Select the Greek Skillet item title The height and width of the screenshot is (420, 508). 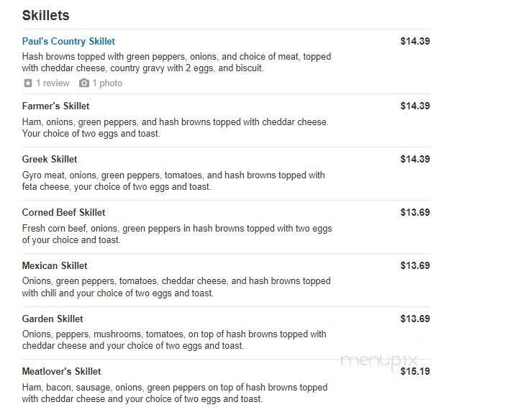[x=50, y=160]
